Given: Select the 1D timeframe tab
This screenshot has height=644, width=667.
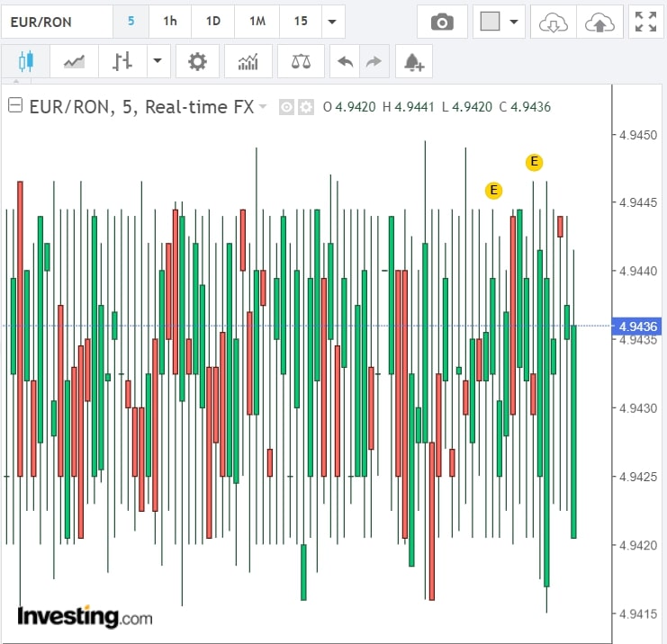Looking at the screenshot, I should pyautogui.click(x=212, y=22).
